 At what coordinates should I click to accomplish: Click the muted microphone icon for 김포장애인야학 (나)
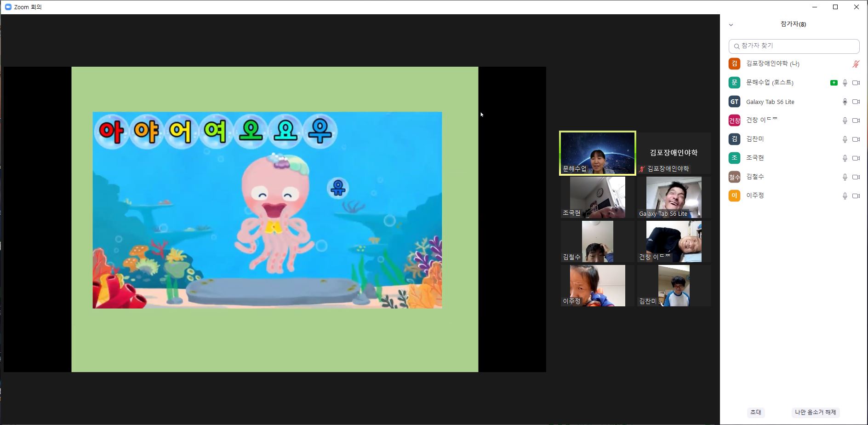(856, 64)
